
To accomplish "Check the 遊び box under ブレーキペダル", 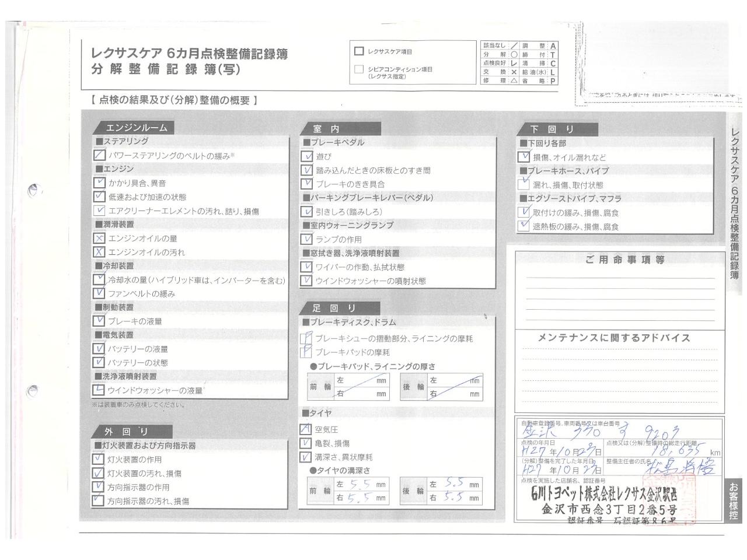I will coord(307,156).
